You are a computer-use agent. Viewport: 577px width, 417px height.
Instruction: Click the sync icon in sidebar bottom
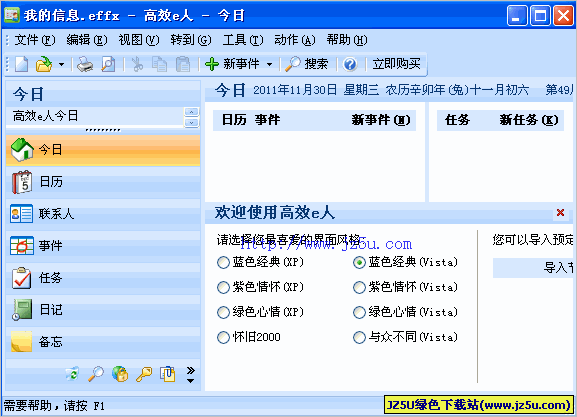coord(72,374)
